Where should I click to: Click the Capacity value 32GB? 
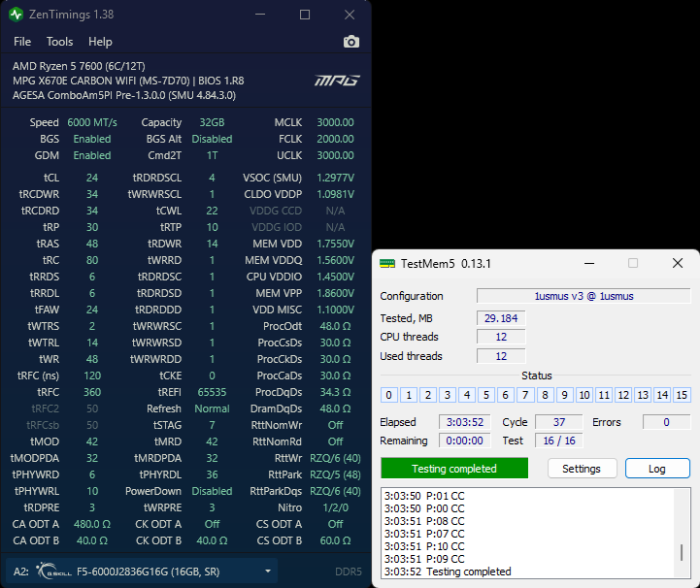tap(212, 122)
